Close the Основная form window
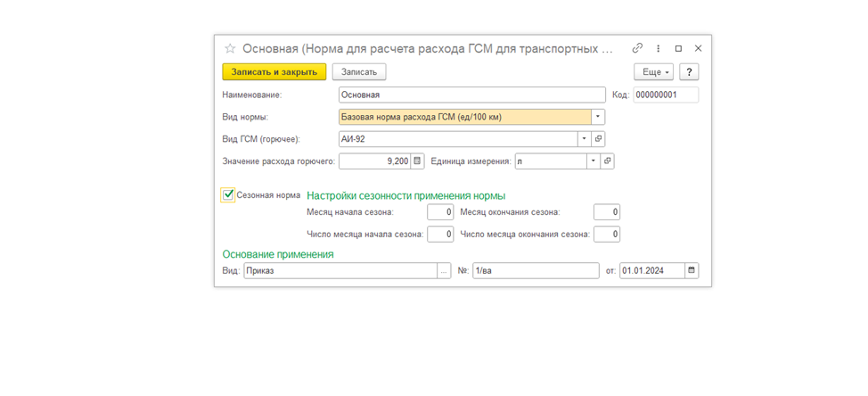Viewport: 868px width, 396px height. pyautogui.click(x=698, y=48)
